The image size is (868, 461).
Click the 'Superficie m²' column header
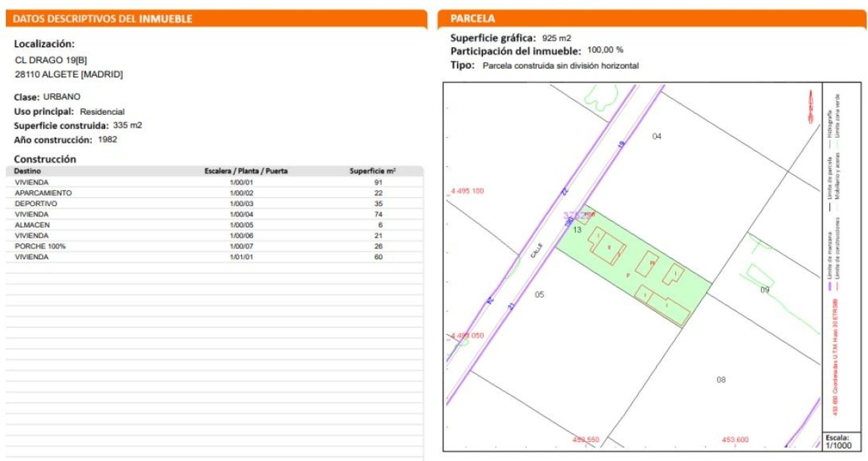point(373,171)
